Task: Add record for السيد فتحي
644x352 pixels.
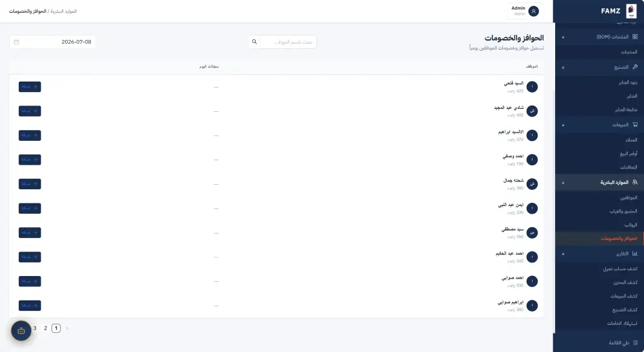Action: (x=30, y=87)
